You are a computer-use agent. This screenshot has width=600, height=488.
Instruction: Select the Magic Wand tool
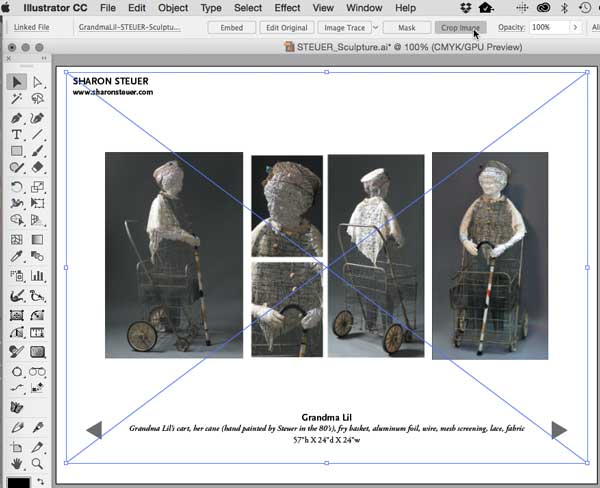point(16,99)
